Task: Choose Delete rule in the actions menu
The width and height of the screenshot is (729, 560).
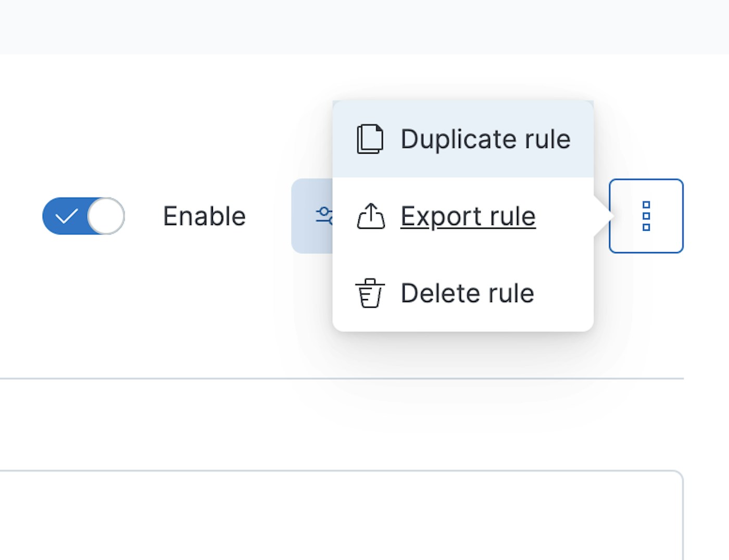Action: pyautogui.click(x=467, y=293)
